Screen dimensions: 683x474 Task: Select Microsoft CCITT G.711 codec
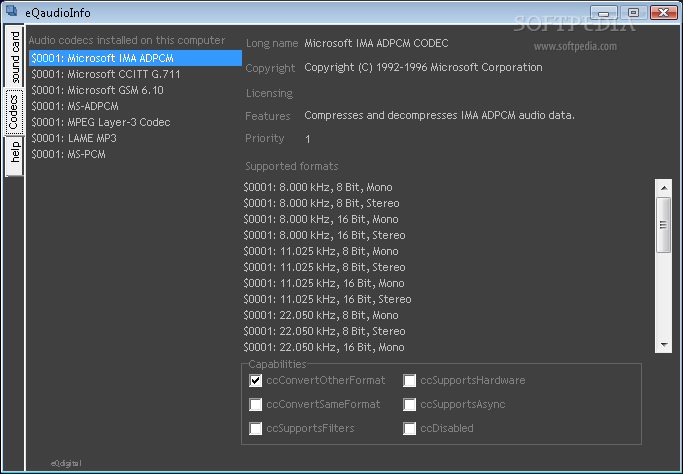135,74
